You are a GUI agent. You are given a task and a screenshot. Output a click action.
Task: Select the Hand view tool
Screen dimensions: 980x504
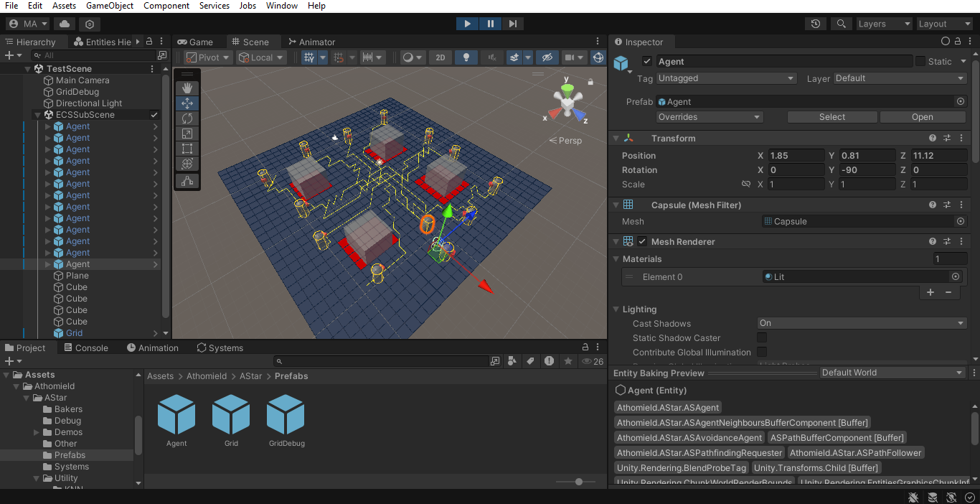coord(187,88)
